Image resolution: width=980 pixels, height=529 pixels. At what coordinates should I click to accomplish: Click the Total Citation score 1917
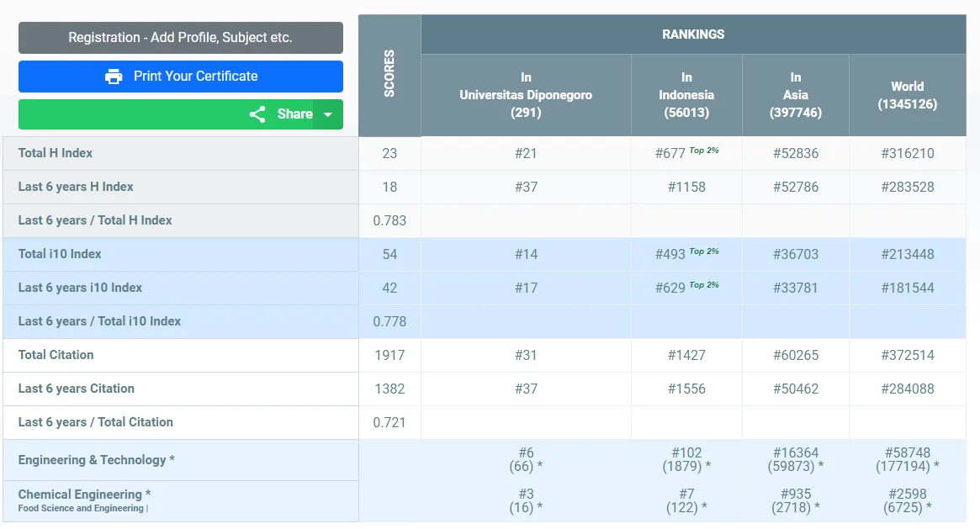pyautogui.click(x=389, y=355)
